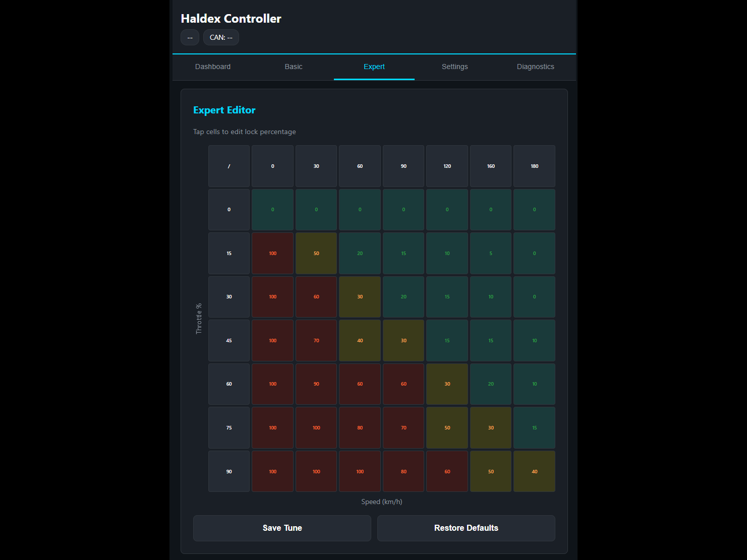Click the Save Tune button
The width and height of the screenshot is (747, 560).
pyautogui.click(x=282, y=528)
